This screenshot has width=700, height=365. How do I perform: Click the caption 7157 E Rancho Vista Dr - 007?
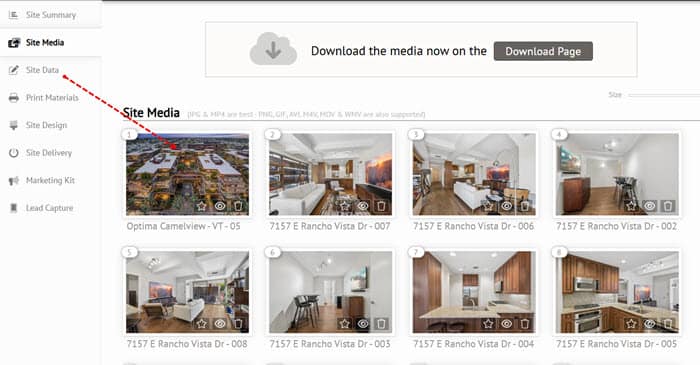(x=330, y=226)
